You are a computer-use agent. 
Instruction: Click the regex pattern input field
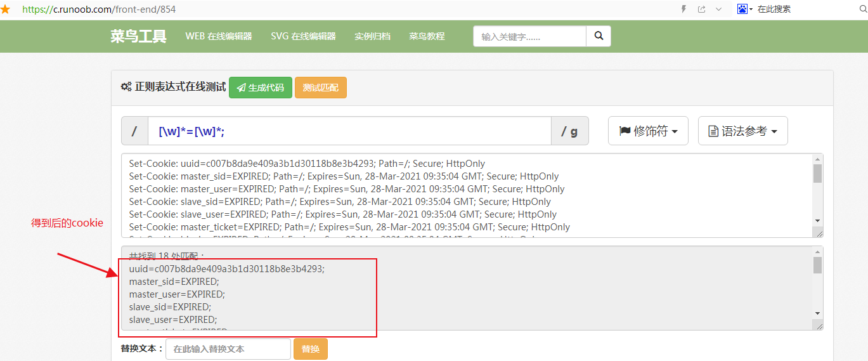point(349,131)
